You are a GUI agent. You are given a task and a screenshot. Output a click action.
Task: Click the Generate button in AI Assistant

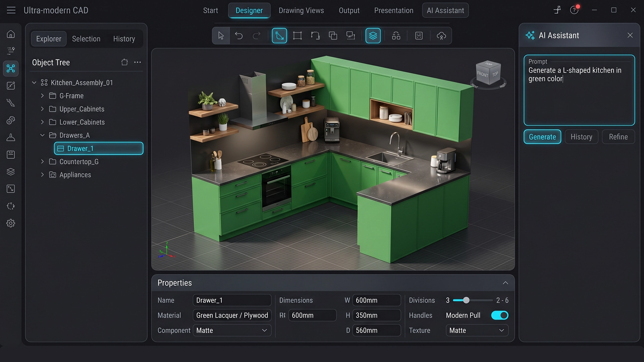542,137
